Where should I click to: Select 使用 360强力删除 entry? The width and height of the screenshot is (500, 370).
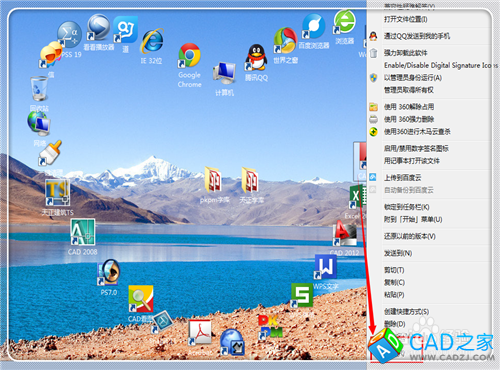(409, 119)
